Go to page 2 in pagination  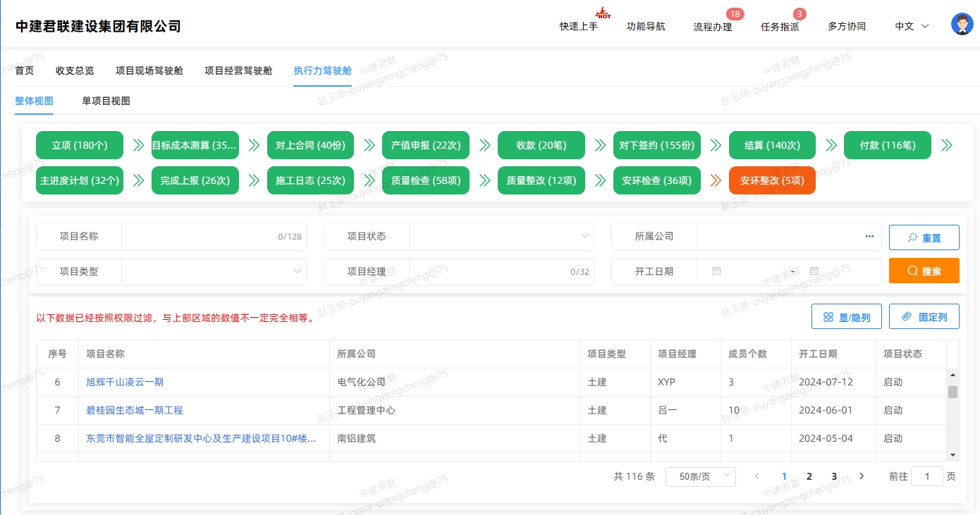pos(809,476)
